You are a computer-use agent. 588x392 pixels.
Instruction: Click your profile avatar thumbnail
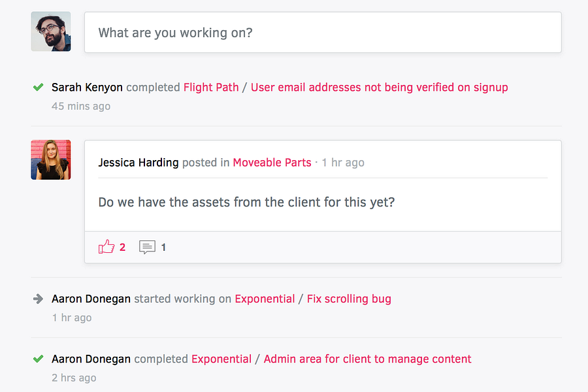click(51, 31)
